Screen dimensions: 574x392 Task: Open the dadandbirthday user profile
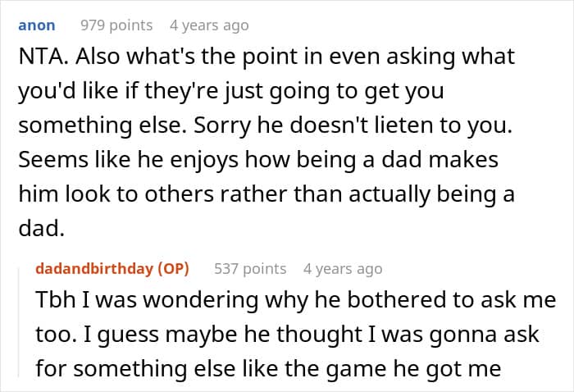[95, 268]
